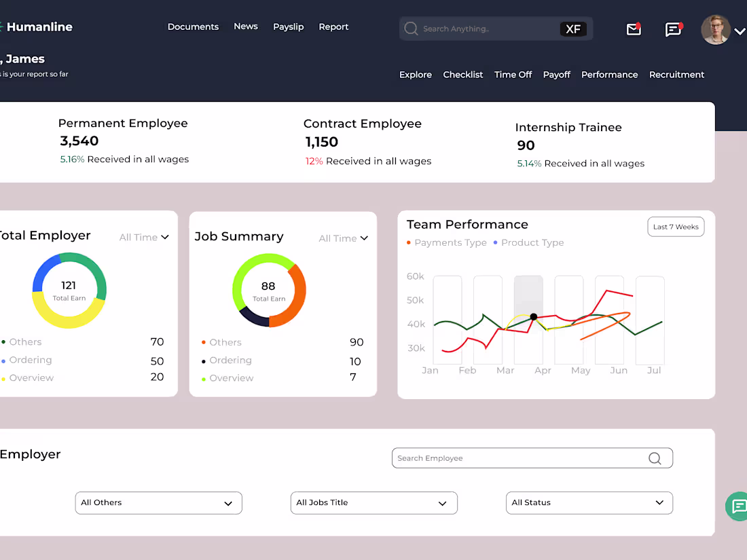Click the black data point on chart
747x560 pixels.
pyautogui.click(x=534, y=317)
